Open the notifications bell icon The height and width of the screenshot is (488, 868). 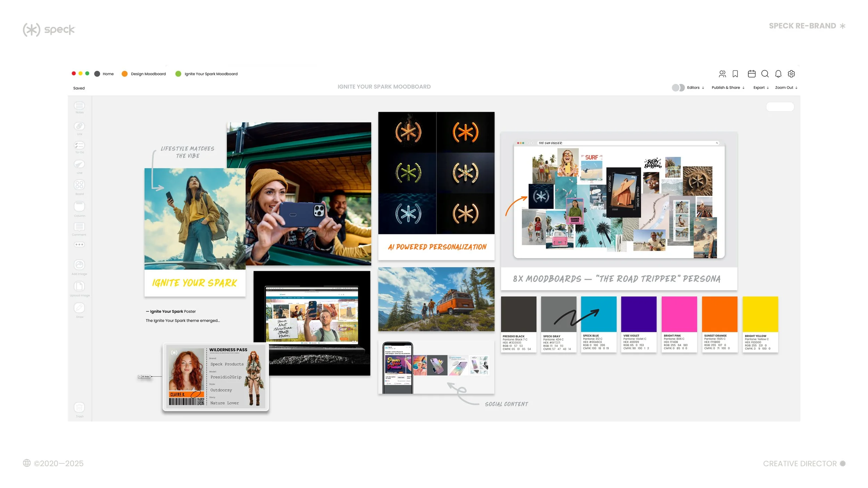778,74
